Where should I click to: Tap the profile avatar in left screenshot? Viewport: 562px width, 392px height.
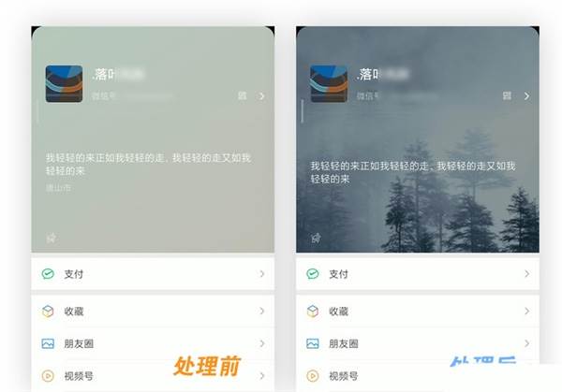pos(64,84)
